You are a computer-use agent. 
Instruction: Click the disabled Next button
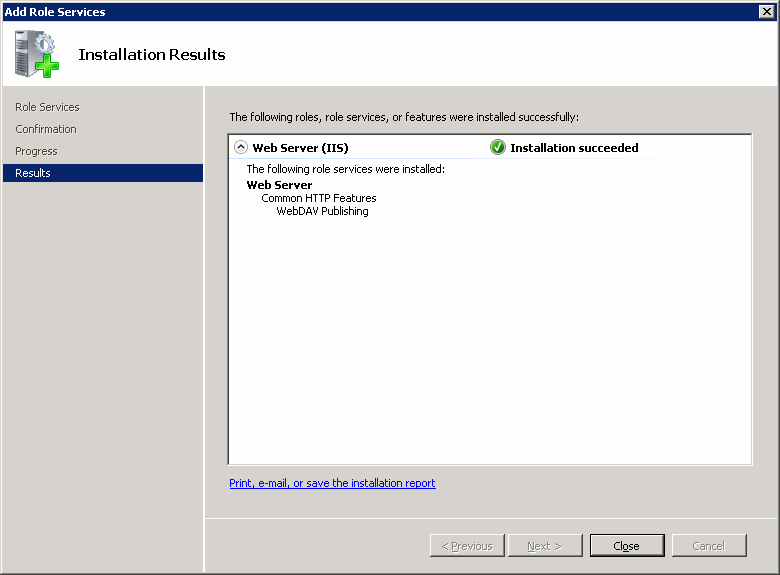pyautogui.click(x=545, y=546)
